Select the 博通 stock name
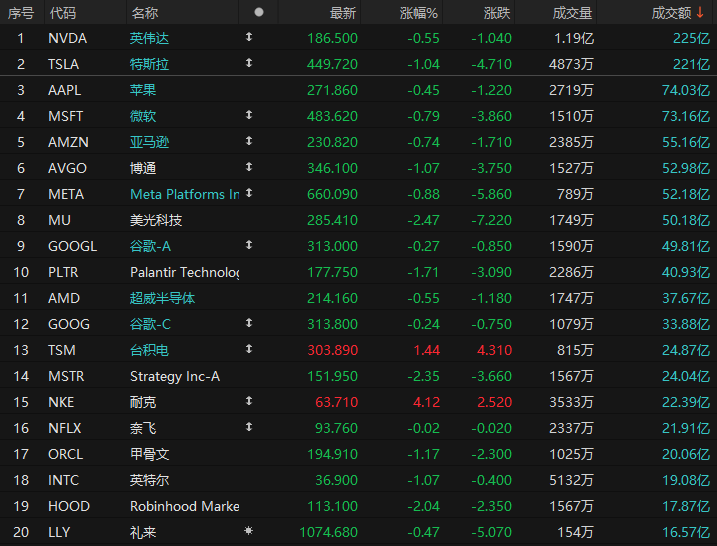 pos(143,168)
